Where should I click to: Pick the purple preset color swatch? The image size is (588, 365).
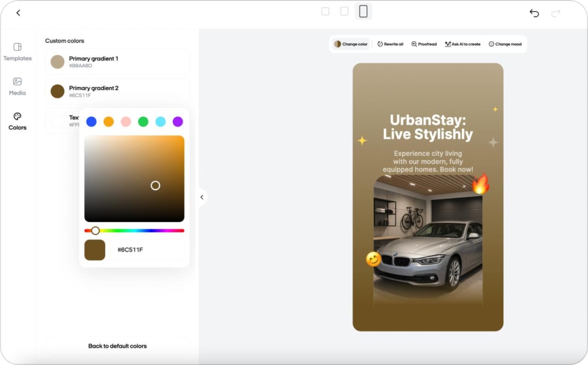coord(178,121)
